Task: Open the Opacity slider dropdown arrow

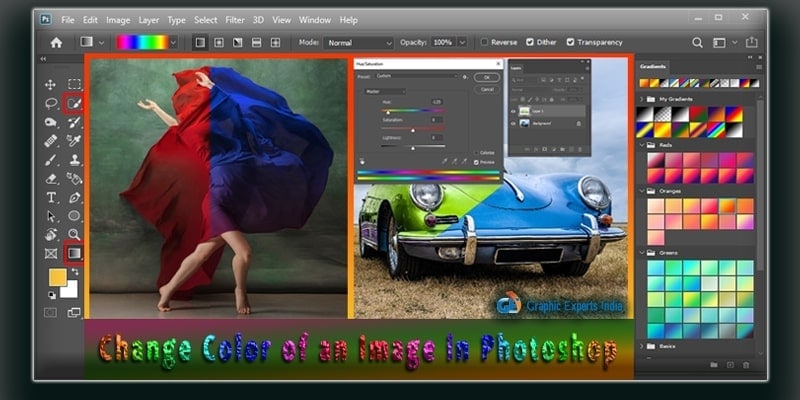Action: pos(462,42)
